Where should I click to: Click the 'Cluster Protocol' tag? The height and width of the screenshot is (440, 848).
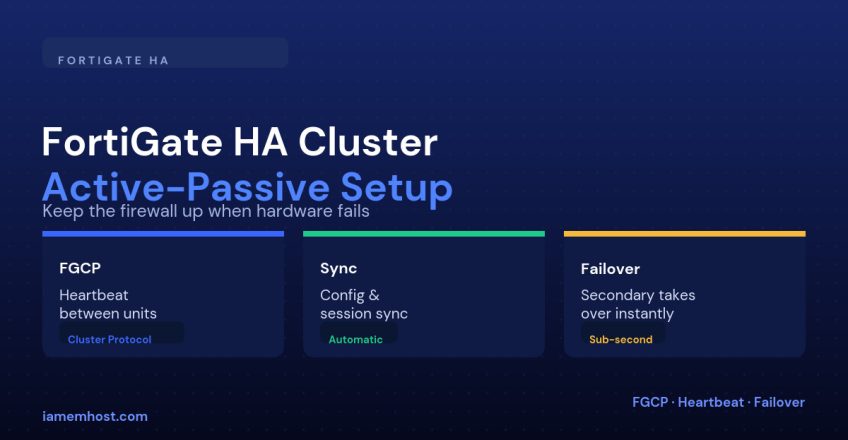pos(109,339)
